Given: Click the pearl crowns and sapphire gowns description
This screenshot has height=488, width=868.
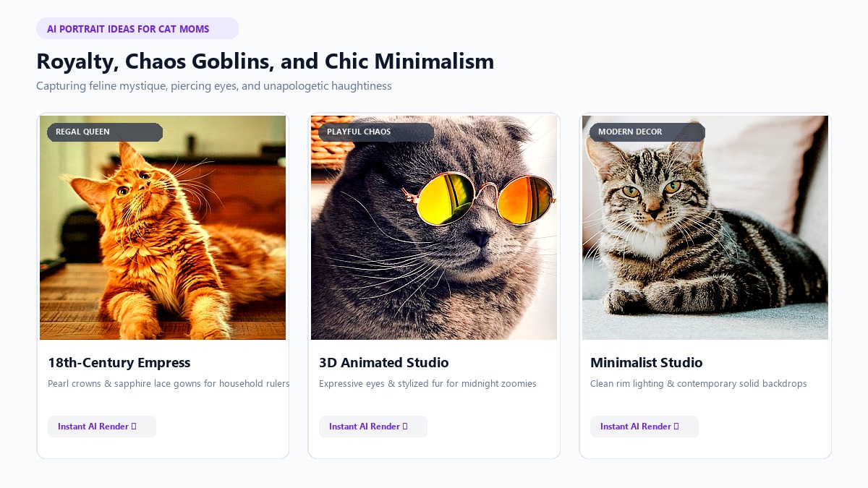Looking at the screenshot, I should click(x=169, y=384).
